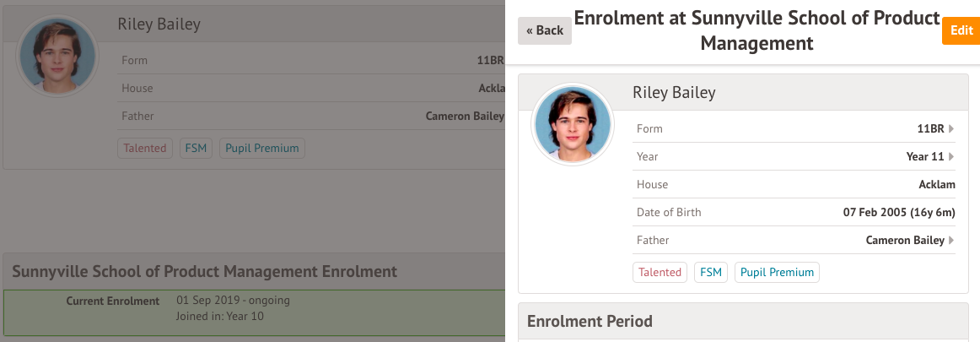This screenshot has width=980, height=342.
Task: Expand the Year 11 row arrow
Action: (951, 157)
